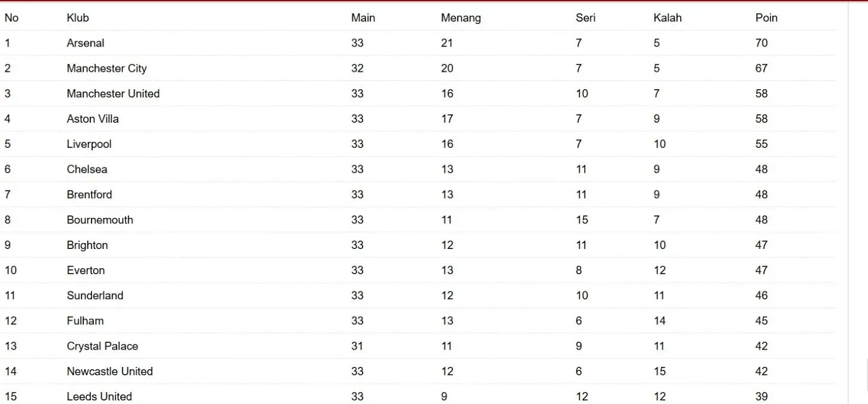Click the Liverpool club name

tap(89, 144)
